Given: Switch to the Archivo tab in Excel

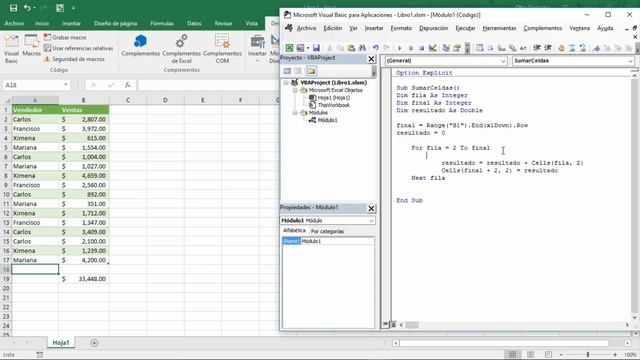Looking at the screenshot, I should pos(14,24).
